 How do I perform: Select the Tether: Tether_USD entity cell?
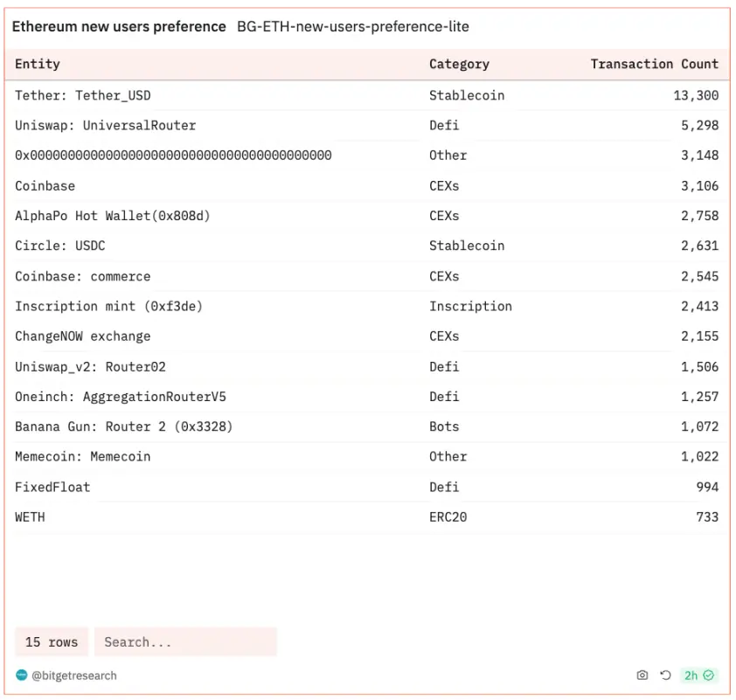coord(83,95)
